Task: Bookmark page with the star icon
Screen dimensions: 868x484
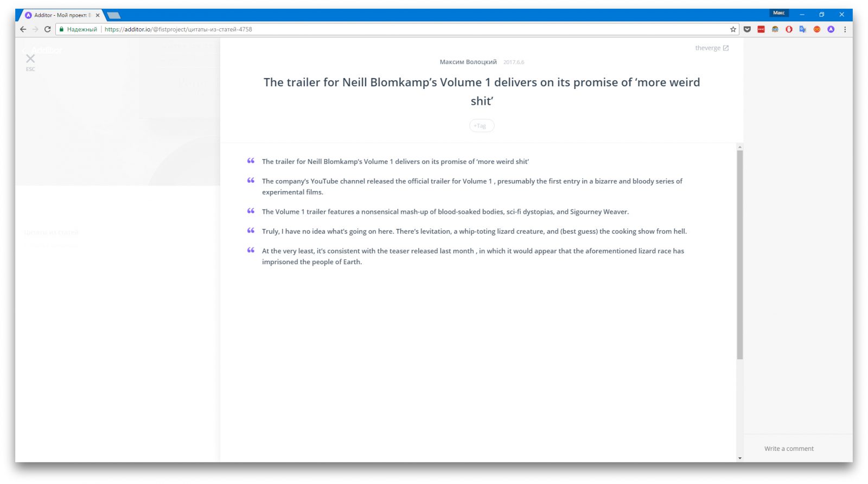Action: click(x=733, y=29)
